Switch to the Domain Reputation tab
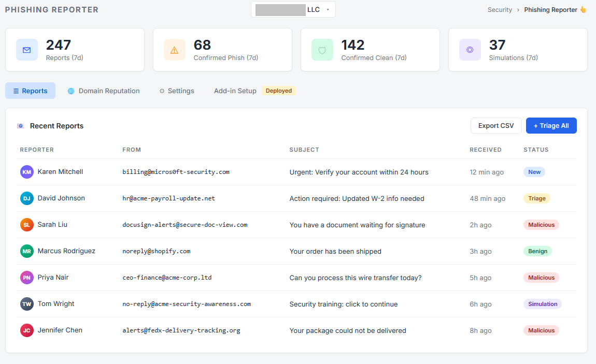 [109, 91]
